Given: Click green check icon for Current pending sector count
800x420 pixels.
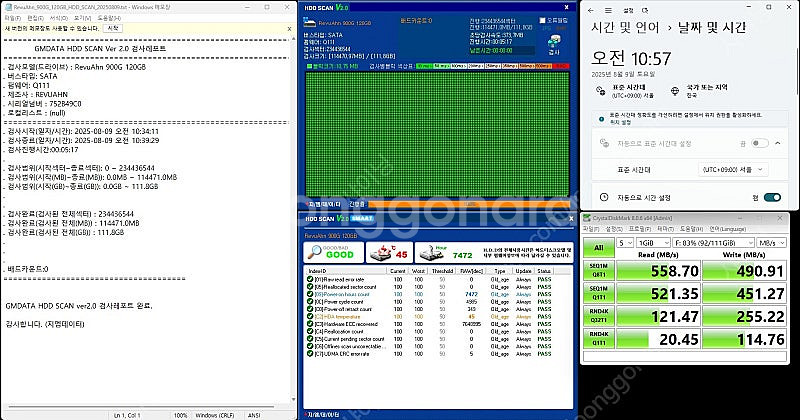Looking at the screenshot, I should [310, 338].
